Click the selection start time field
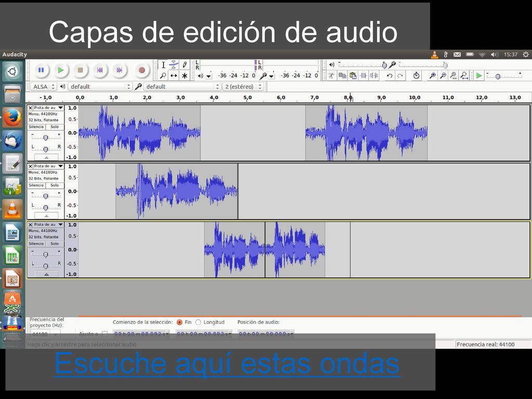The width and height of the screenshot is (532, 399). [141, 334]
